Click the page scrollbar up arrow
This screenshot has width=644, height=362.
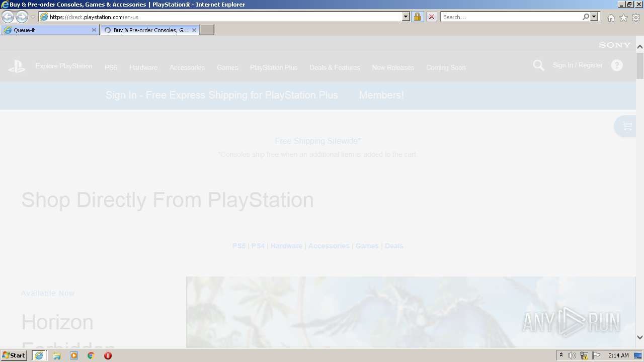(640, 47)
